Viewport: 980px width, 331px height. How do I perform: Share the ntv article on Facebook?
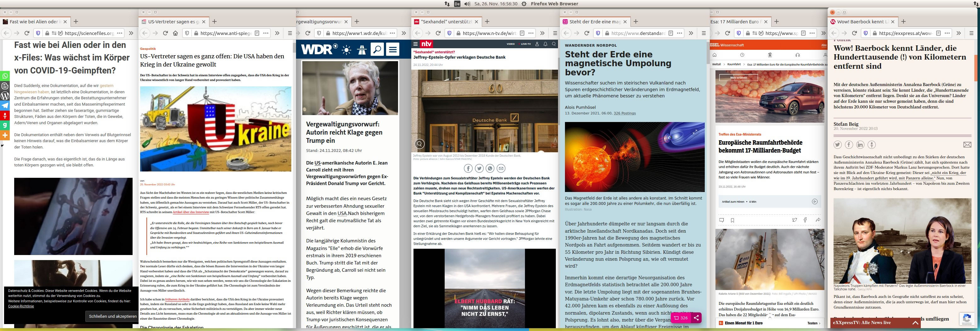pos(468,168)
